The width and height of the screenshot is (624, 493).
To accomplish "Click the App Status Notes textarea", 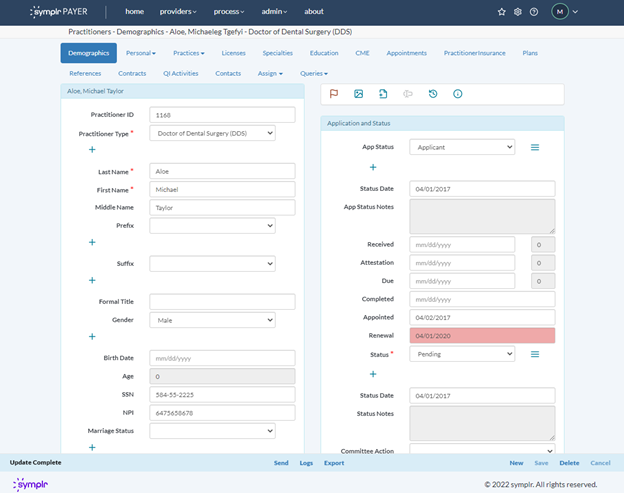I will tap(482, 216).
